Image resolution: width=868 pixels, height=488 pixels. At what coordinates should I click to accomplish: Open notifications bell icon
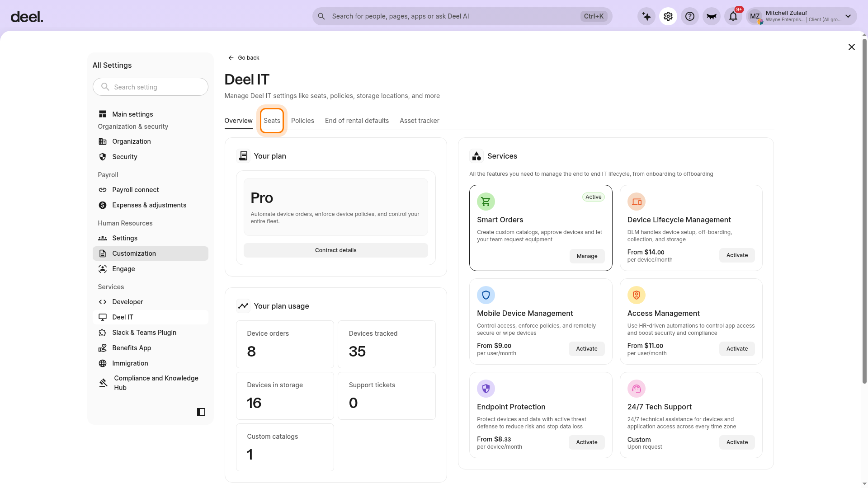pyautogui.click(x=733, y=16)
